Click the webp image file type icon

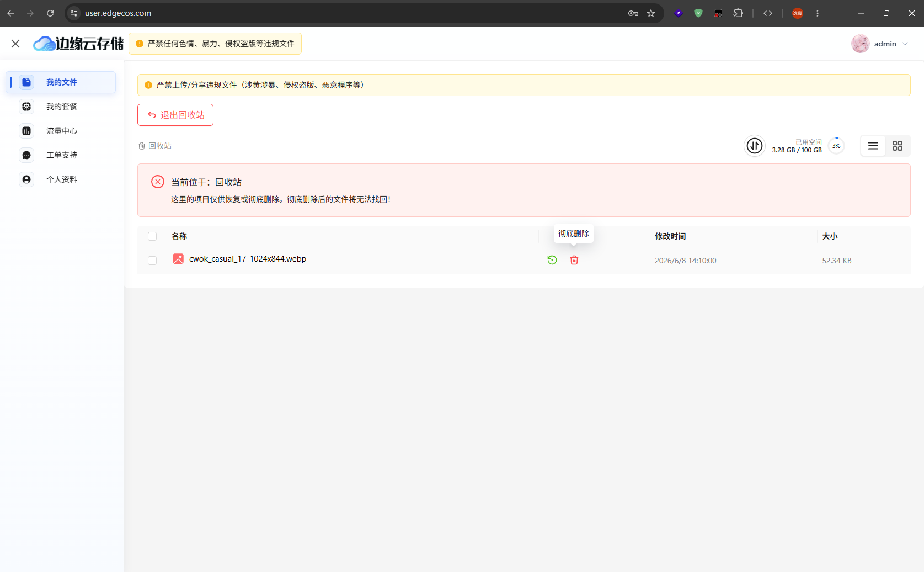point(178,259)
